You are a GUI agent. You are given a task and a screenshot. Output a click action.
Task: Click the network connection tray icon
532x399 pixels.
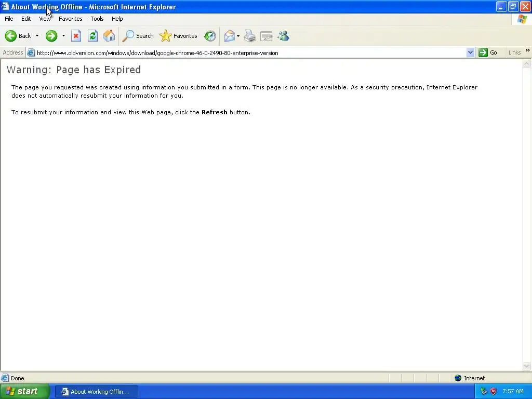(x=484, y=391)
